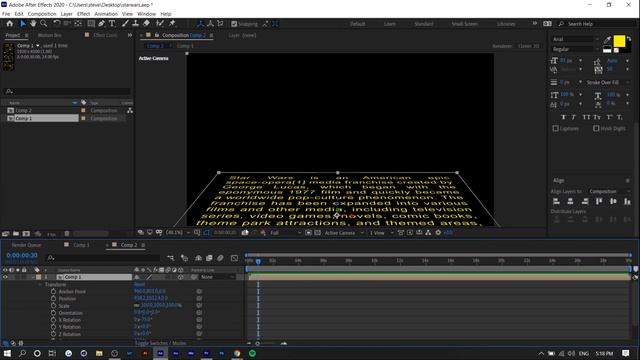Viewport: 640px width, 360px height.
Task: Open the parent None dropdown for Comp 1
Action: click(x=218, y=277)
